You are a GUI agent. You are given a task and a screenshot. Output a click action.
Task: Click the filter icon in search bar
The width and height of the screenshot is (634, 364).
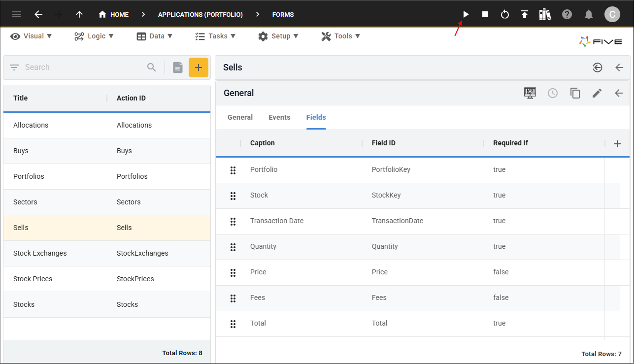(14, 67)
